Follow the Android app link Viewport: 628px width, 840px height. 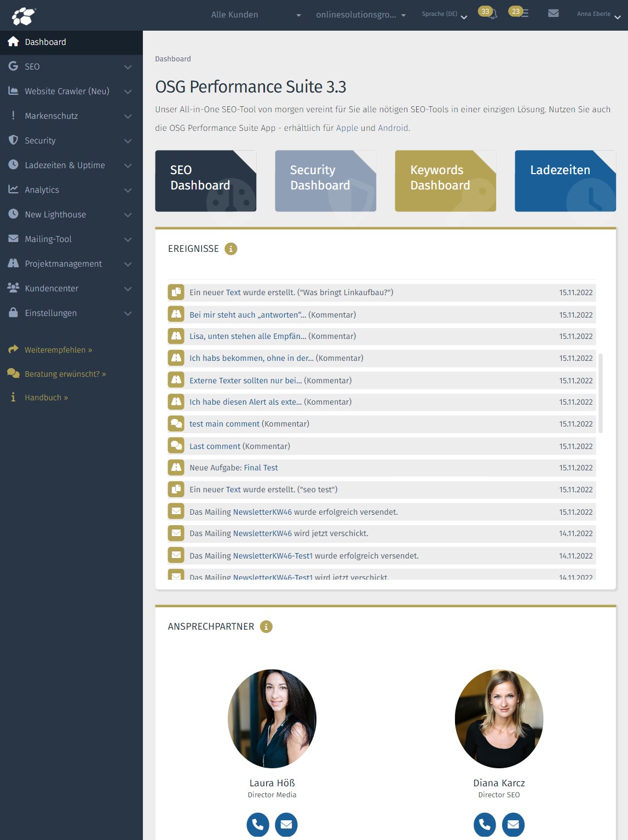[393, 128]
